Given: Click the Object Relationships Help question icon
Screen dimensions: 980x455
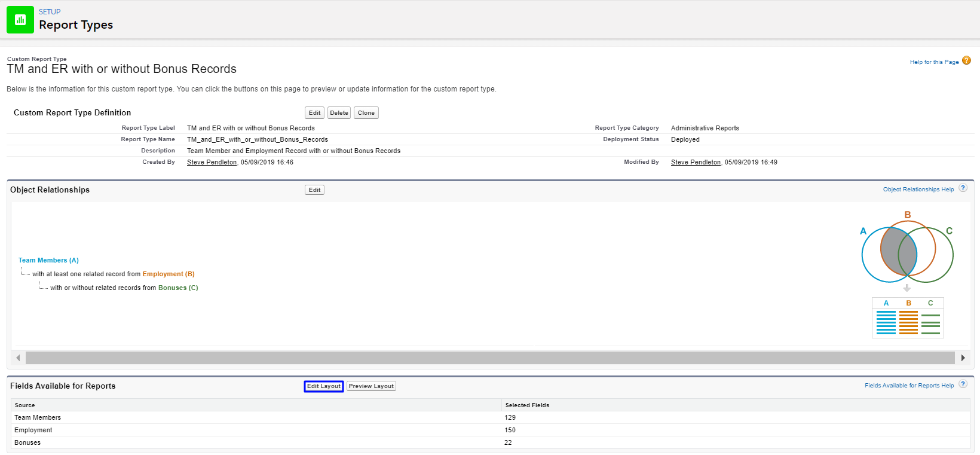Looking at the screenshot, I should [963, 188].
